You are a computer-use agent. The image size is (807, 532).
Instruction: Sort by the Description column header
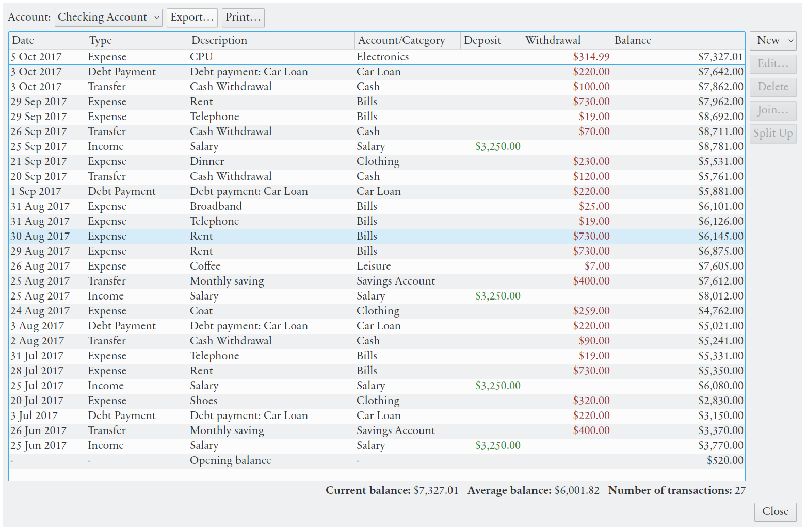coord(271,41)
